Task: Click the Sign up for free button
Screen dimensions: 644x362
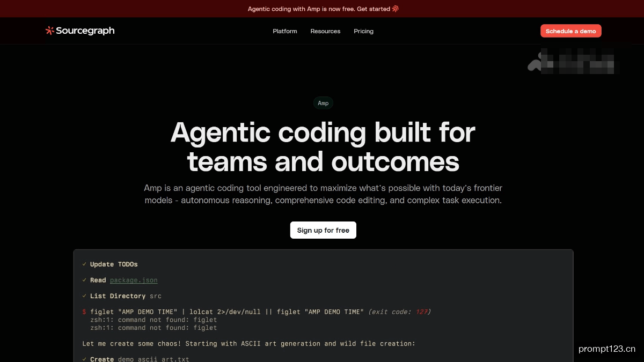Action: [323, 230]
